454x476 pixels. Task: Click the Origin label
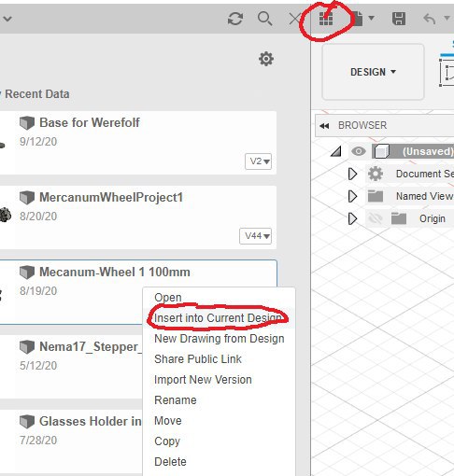pos(433,218)
